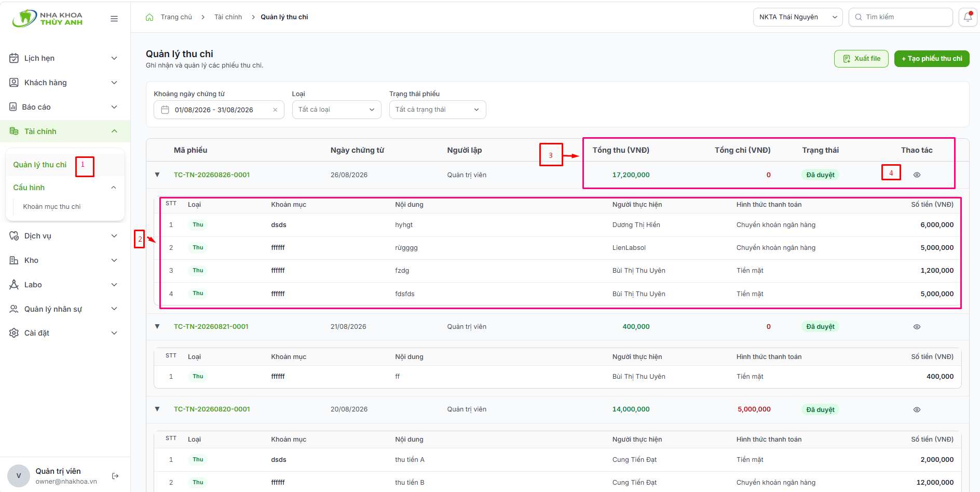Image resolution: width=980 pixels, height=492 pixels.
Task: Open the Trạng thái phiếu dropdown
Action: [x=438, y=110]
